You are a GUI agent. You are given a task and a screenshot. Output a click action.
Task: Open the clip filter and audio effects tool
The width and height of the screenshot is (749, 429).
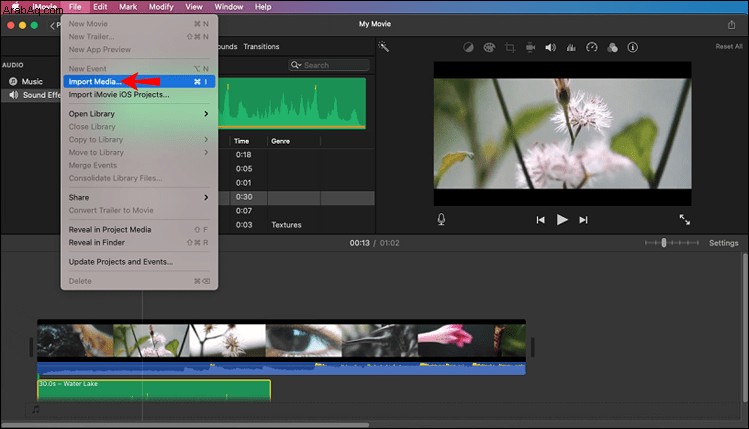point(612,47)
